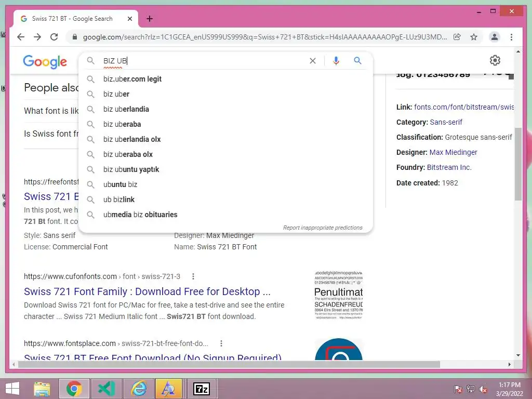The image size is (532, 399).
Task: Open fonts.com bitstream link
Action: pos(464,107)
